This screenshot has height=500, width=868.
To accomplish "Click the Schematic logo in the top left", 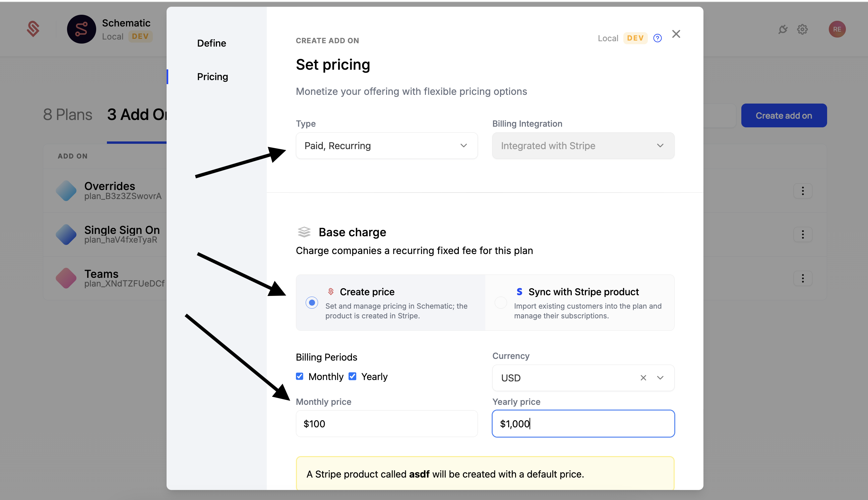I will [x=33, y=29].
